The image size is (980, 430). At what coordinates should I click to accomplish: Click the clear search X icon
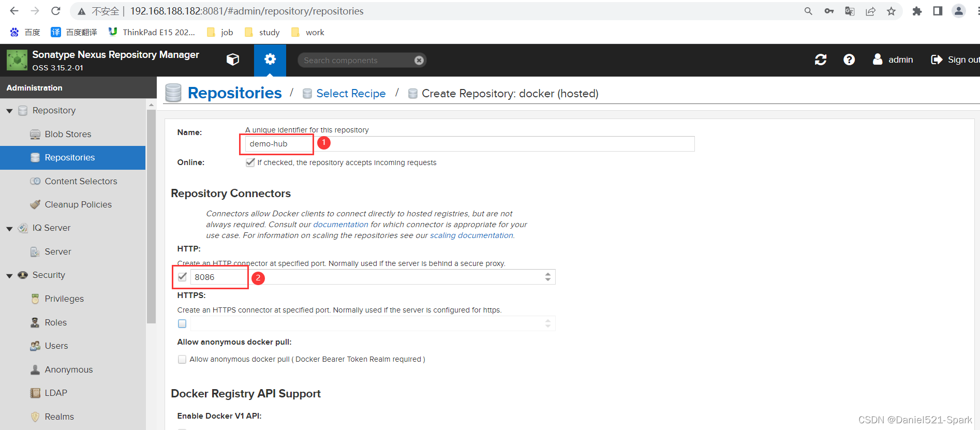(x=419, y=61)
